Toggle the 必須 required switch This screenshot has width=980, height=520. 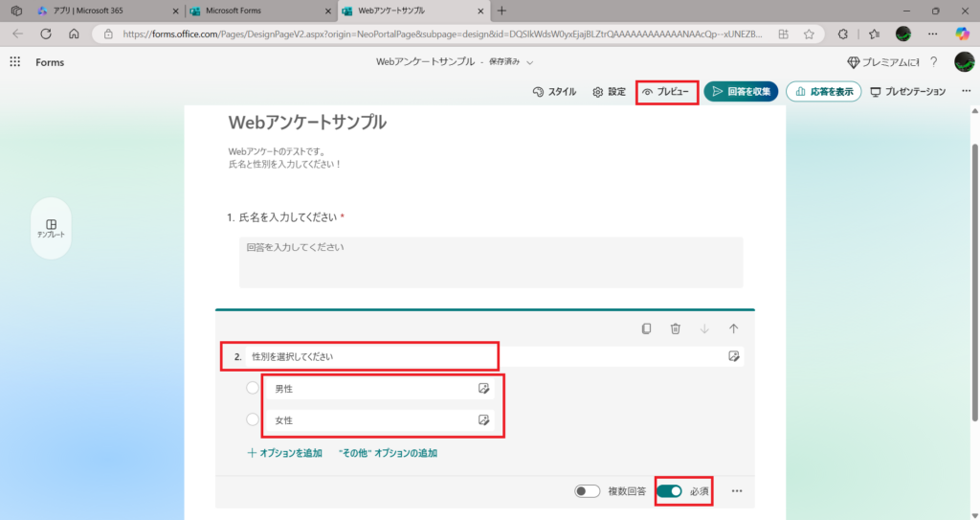(x=669, y=491)
